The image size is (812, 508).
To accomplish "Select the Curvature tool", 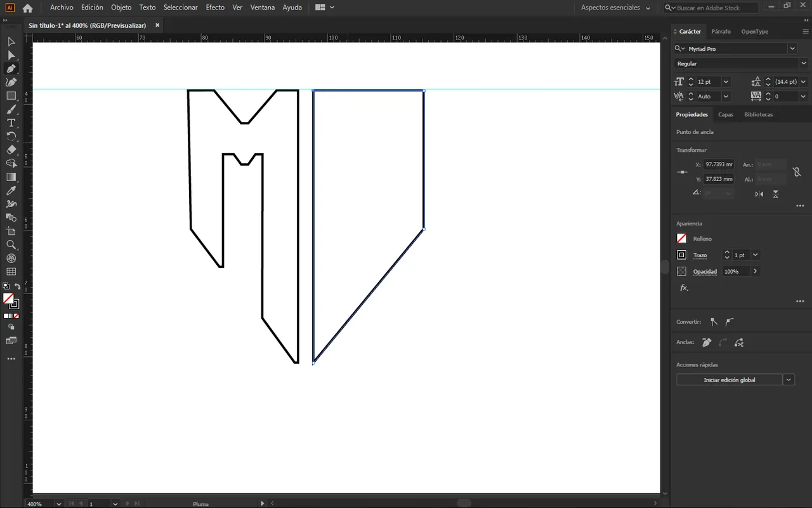I will point(11,82).
